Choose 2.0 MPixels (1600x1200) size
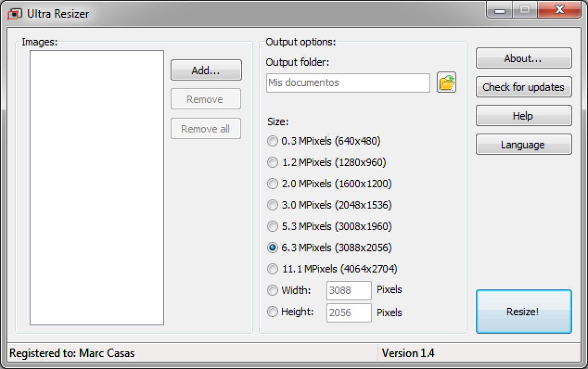 coord(272,184)
